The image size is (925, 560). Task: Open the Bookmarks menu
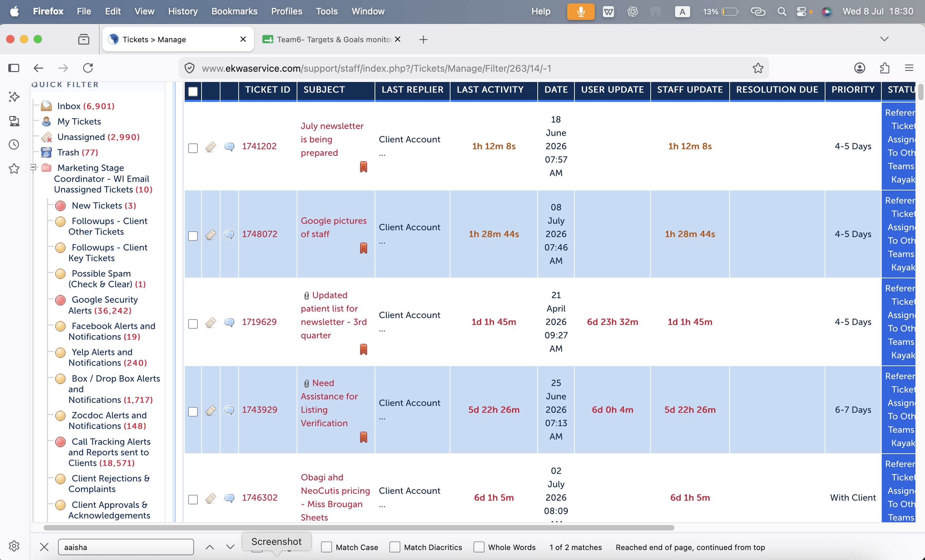(x=234, y=11)
